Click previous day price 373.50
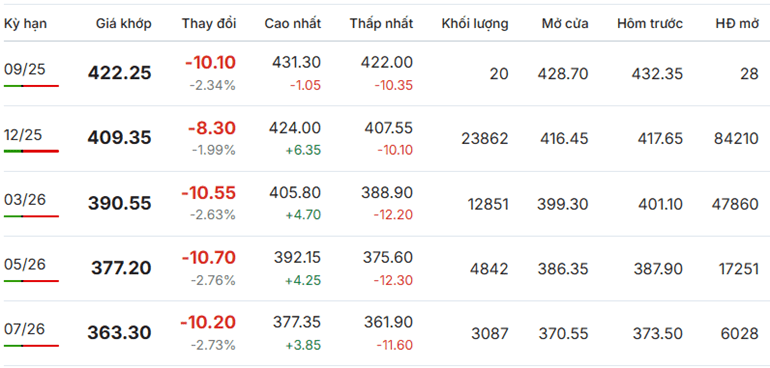The width and height of the screenshot is (770, 368). 658,334
